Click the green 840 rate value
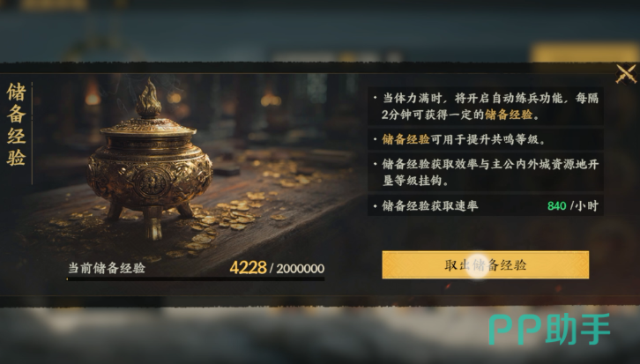This screenshot has width=640, height=364. point(557,205)
